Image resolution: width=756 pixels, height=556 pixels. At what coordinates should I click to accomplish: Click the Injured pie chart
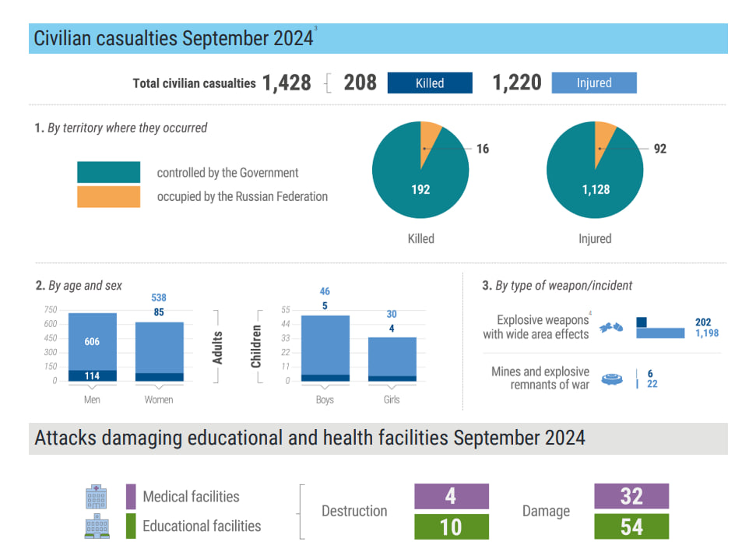coord(595,170)
